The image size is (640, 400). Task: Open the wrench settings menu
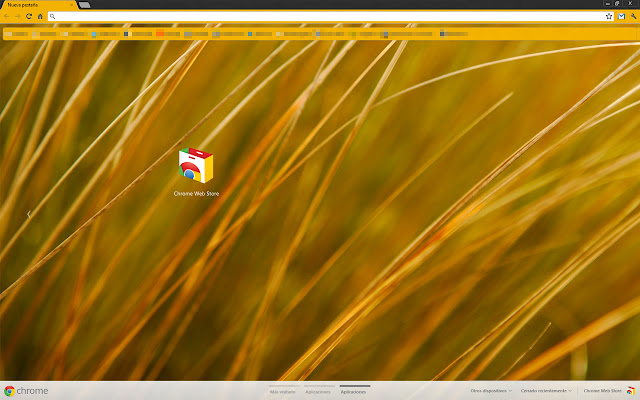coord(633,16)
